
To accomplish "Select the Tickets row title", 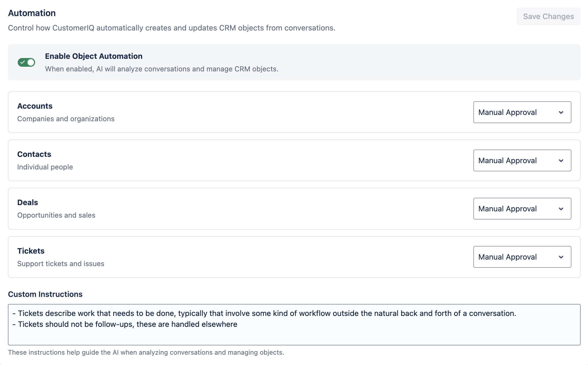I will click(x=31, y=251).
